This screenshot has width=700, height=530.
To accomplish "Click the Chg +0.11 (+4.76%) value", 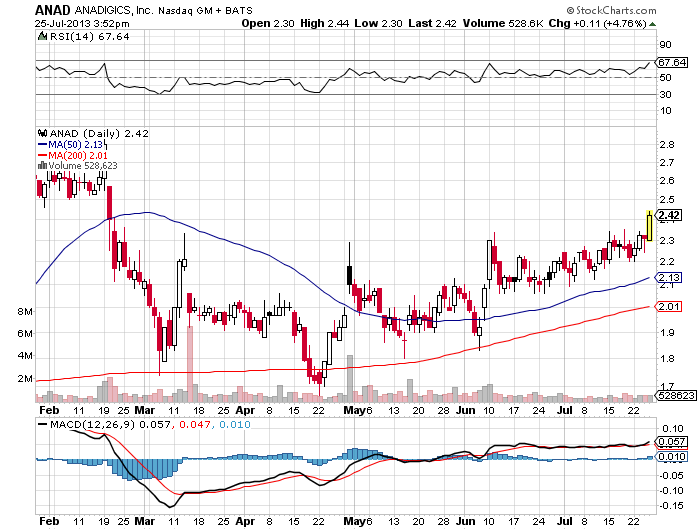I will pos(597,23).
